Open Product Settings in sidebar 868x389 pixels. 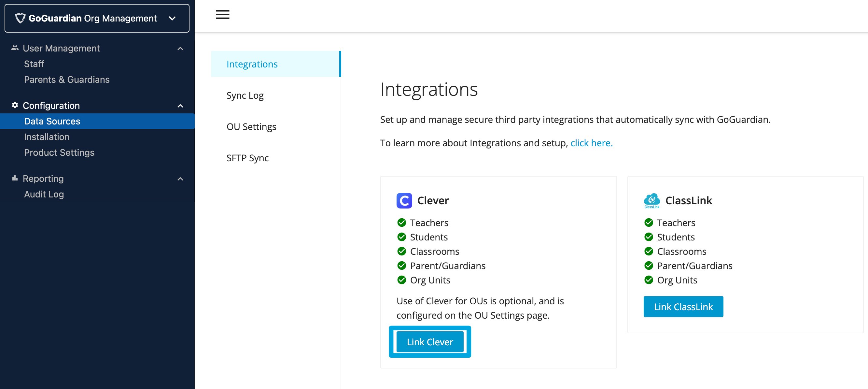pos(59,152)
